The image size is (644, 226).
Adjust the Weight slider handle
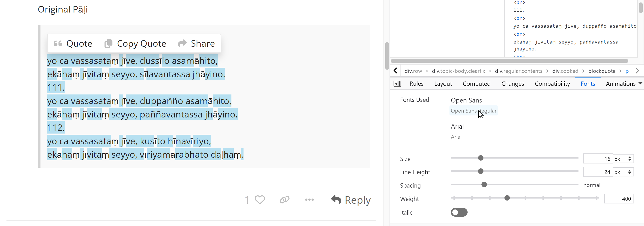coord(507,198)
